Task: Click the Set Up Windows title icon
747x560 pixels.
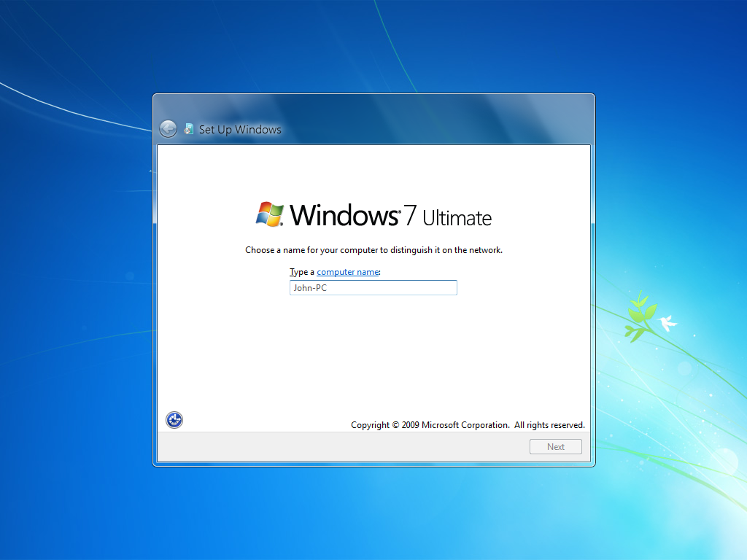Action: (189, 129)
